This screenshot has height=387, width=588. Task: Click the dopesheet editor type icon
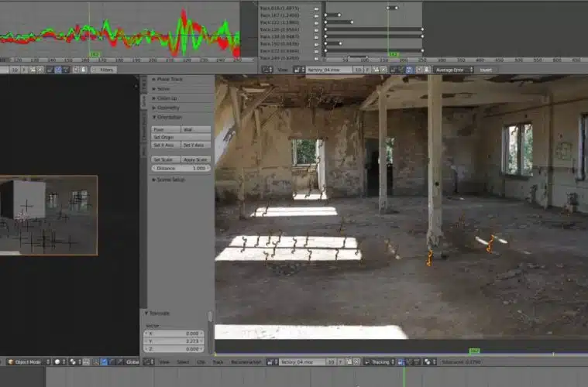pyautogui.click(x=266, y=70)
